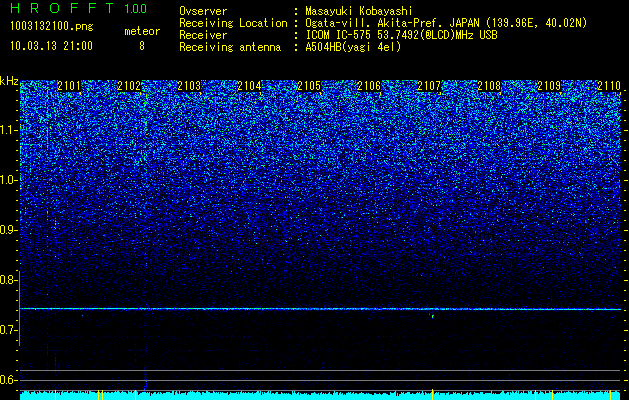Click the 2110 time marker

[609, 86]
